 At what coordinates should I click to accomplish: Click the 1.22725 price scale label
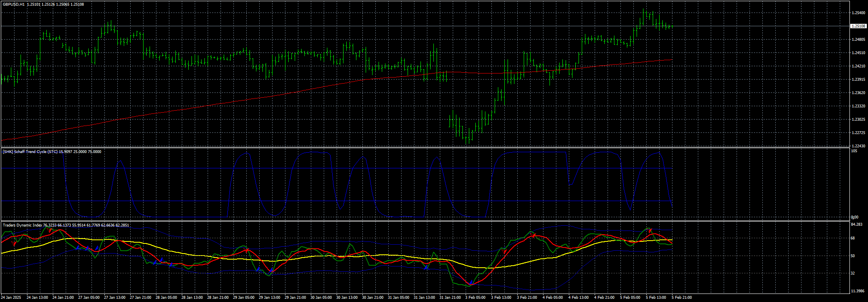[x=858, y=133]
